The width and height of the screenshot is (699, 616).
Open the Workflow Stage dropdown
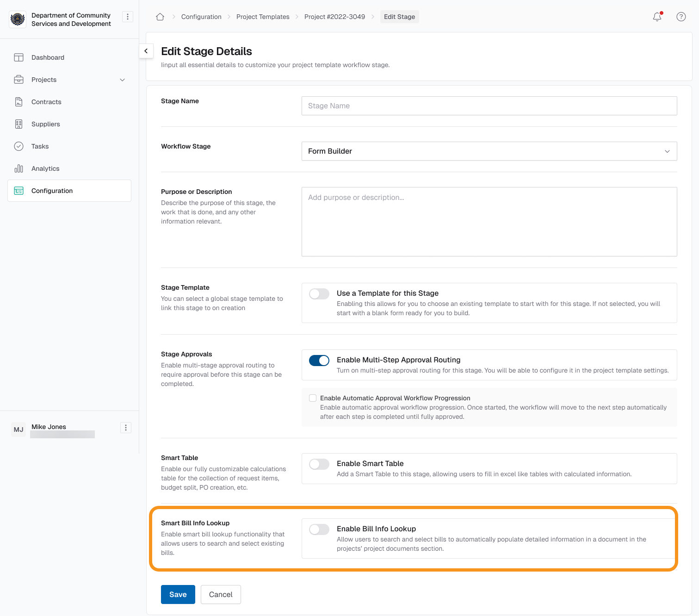tap(489, 151)
